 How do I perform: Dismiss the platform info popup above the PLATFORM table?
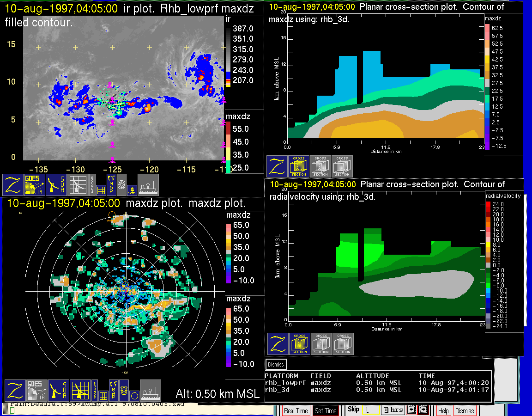276,364
